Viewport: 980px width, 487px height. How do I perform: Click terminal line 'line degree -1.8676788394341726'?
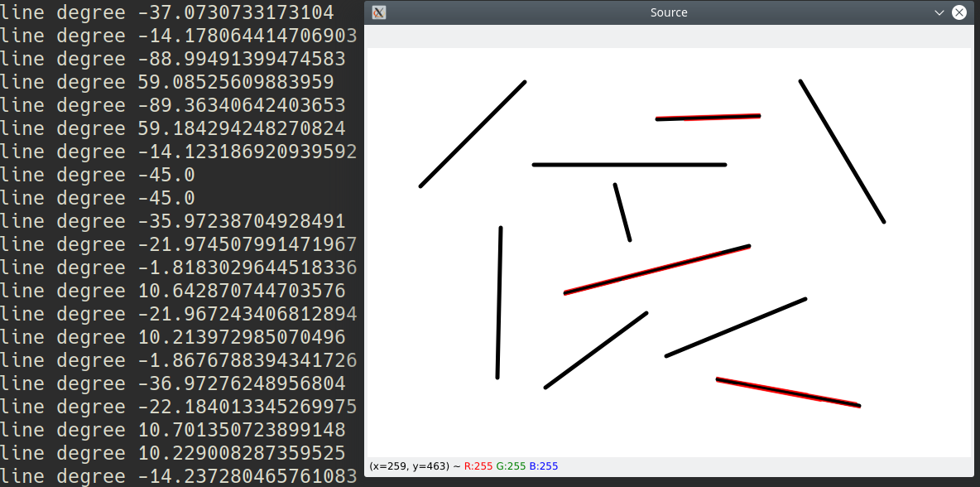point(178,360)
